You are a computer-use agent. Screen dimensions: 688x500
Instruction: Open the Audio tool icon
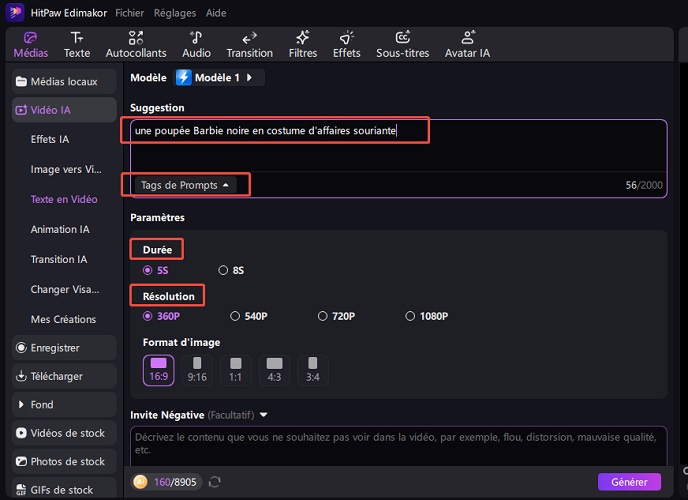[x=196, y=38]
